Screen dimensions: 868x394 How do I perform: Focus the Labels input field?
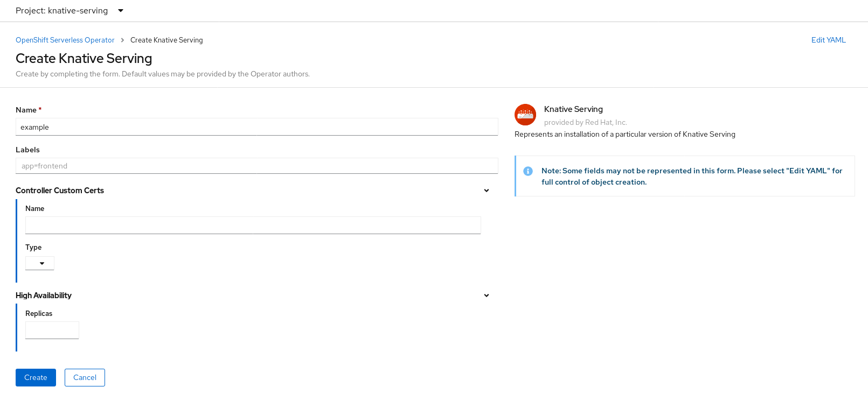pos(256,166)
